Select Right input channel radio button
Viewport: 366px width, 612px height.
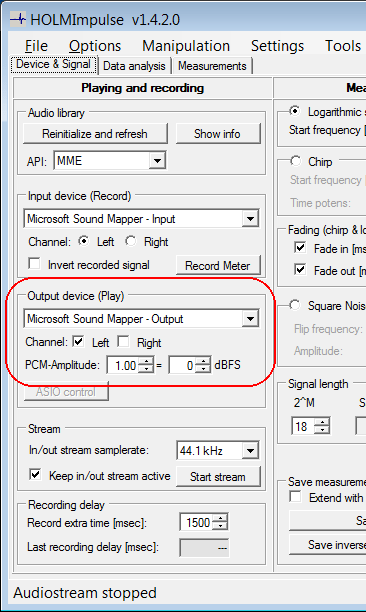click(x=130, y=241)
